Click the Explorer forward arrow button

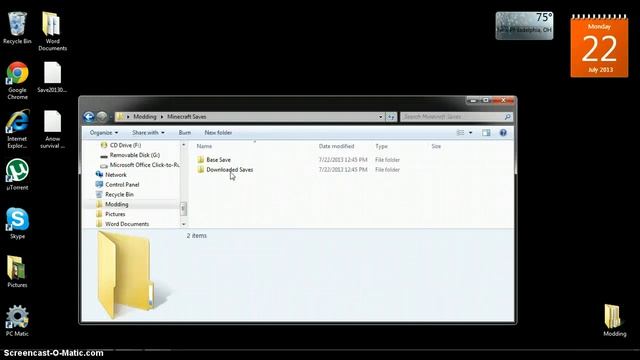coord(102,117)
